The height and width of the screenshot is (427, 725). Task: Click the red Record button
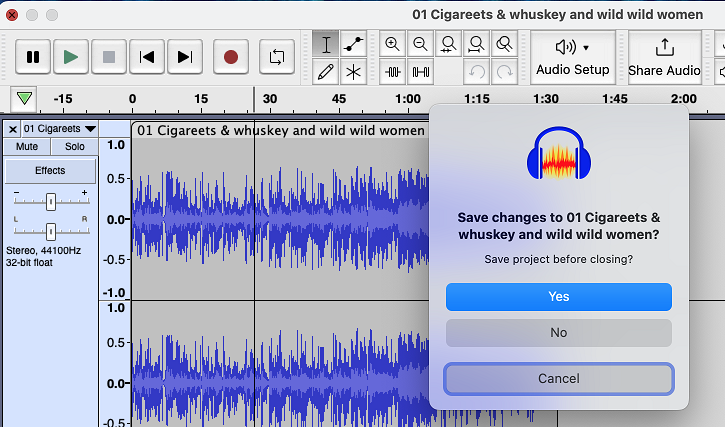pyautogui.click(x=231, y=57)
